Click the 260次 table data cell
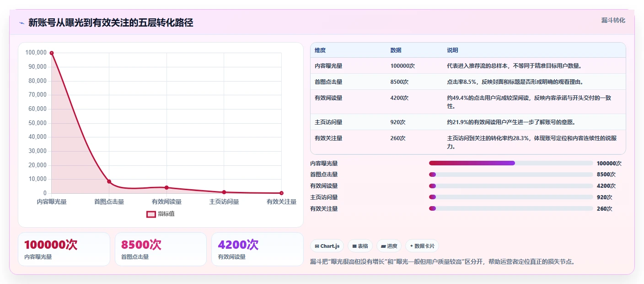The width and height of the screenshot is (644, 284). [x=414, y=142]
